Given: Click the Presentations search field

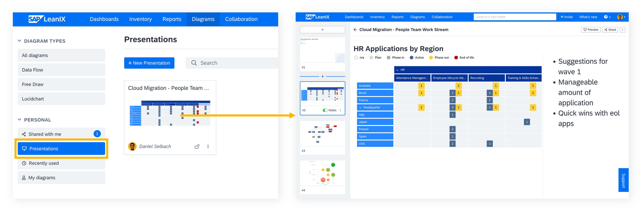Looking at the screenshot, I should [x=232, y=63].
